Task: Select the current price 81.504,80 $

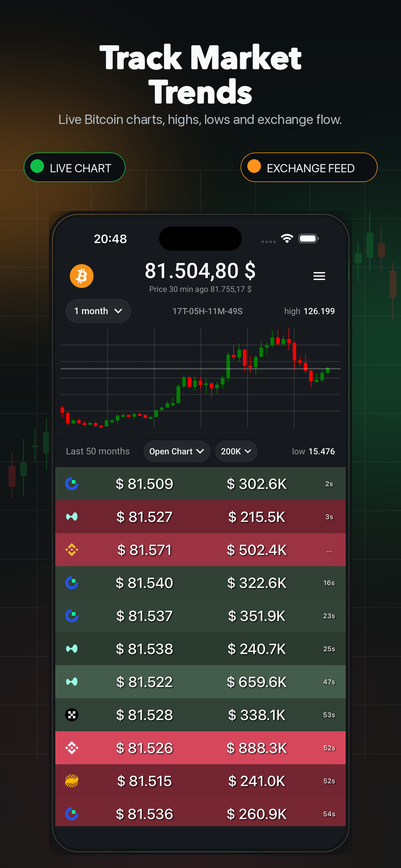Action: coord(200,271)
